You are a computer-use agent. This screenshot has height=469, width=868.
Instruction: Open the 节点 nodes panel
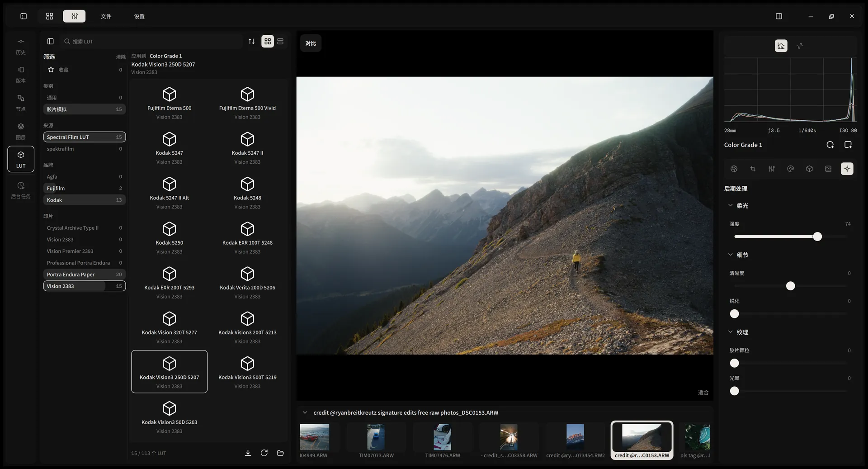tap(21, 103)
